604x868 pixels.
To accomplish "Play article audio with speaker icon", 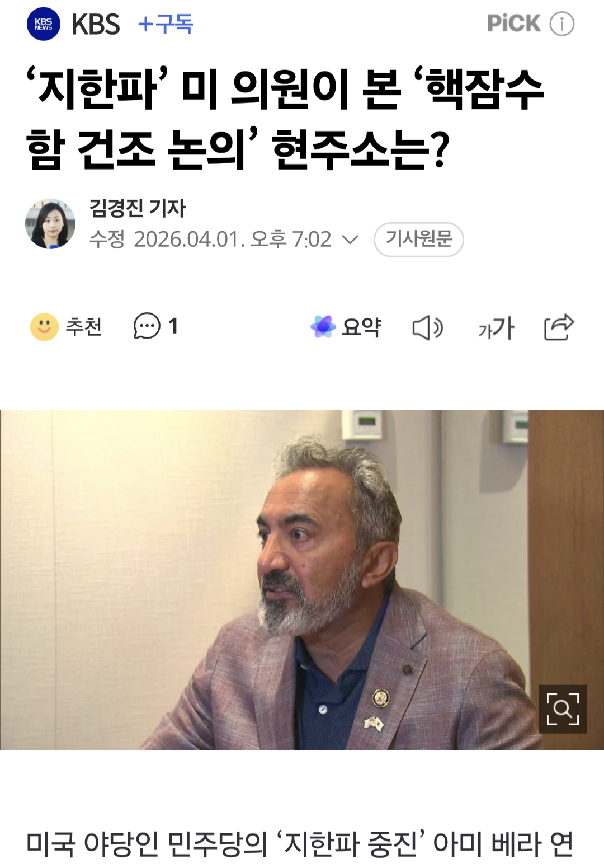I will click(x=428, y=328).
